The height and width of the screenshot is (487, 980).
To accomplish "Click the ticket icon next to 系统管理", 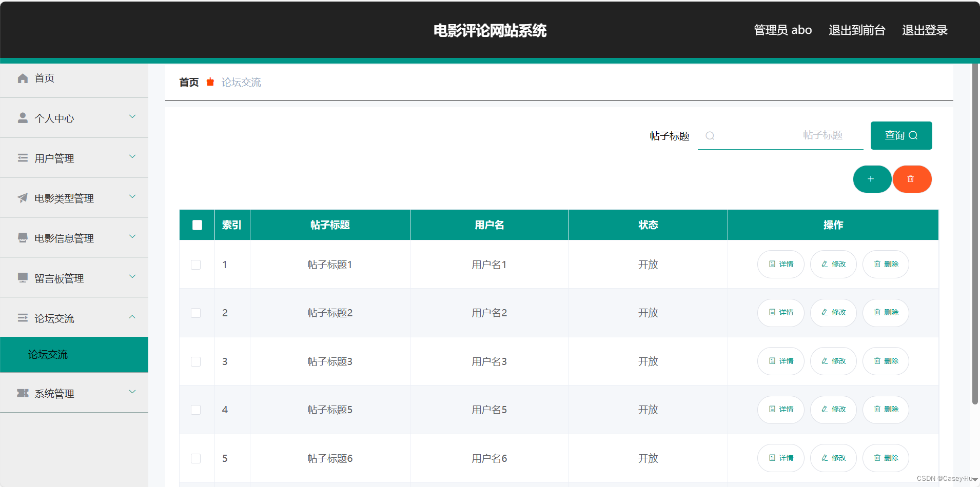I will pyautogui.click(x=23, y=393).
